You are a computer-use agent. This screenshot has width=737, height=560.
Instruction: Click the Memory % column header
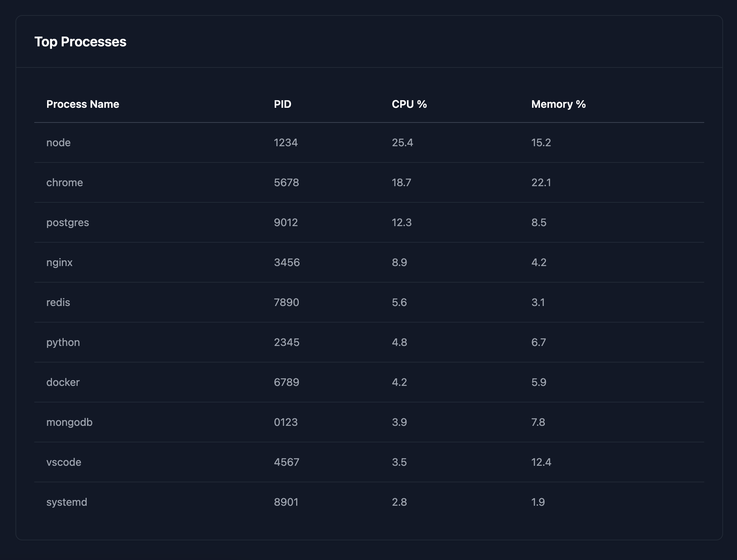pyautogui.click(x=558, y=104)
